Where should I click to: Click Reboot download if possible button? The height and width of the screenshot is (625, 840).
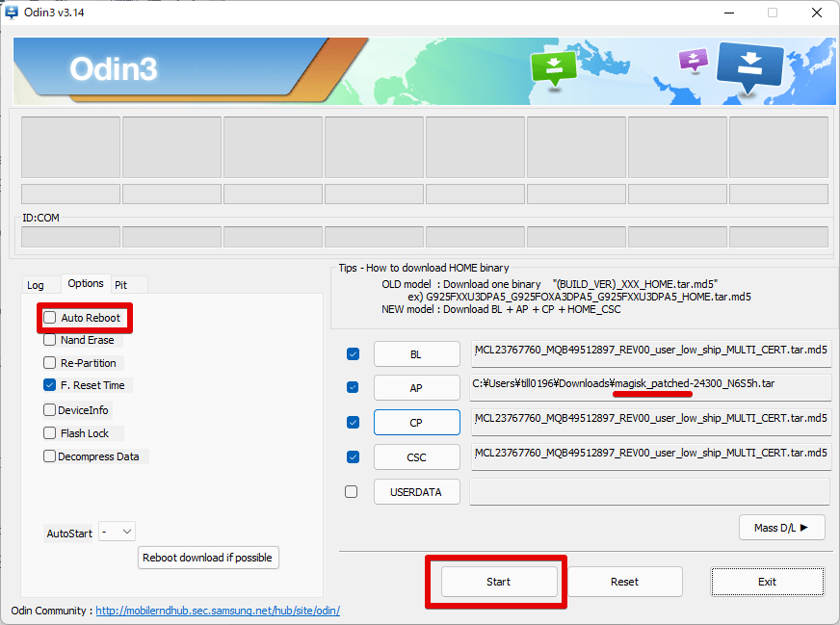(x=208, y=557)
